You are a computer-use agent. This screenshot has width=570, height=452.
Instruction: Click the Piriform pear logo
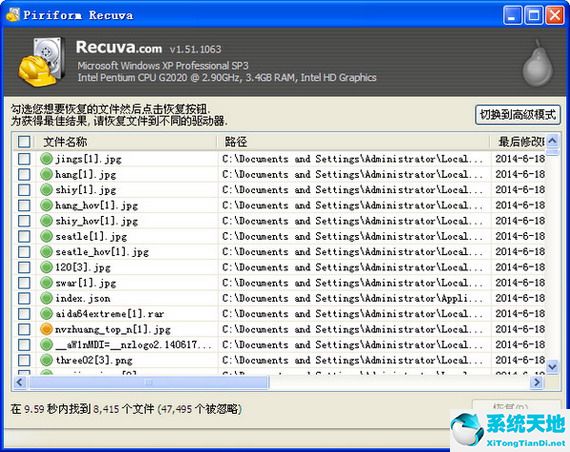pyautogui.click(x=538, y=63)
